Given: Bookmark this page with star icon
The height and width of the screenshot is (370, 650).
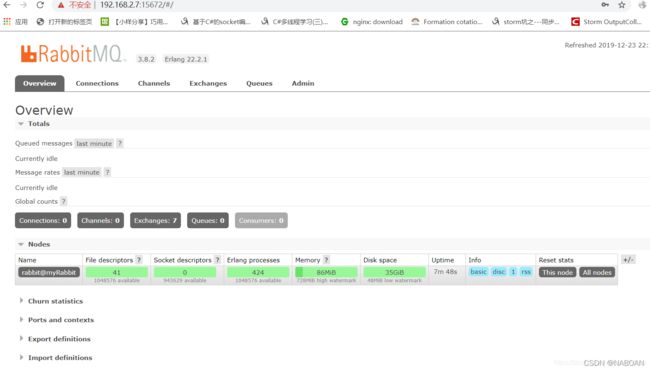Looking at the screenshot, I should tap(621, 5).
